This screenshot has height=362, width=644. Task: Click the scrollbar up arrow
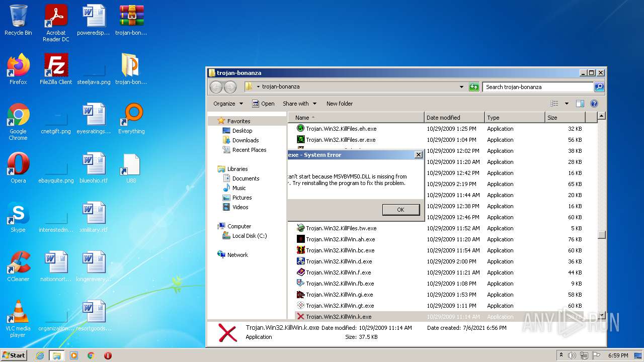601,116
